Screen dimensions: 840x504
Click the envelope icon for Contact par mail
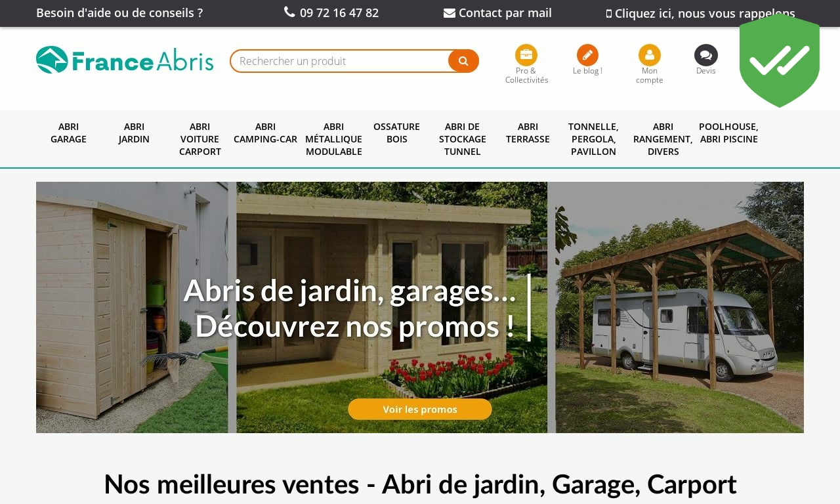(450, 12)
